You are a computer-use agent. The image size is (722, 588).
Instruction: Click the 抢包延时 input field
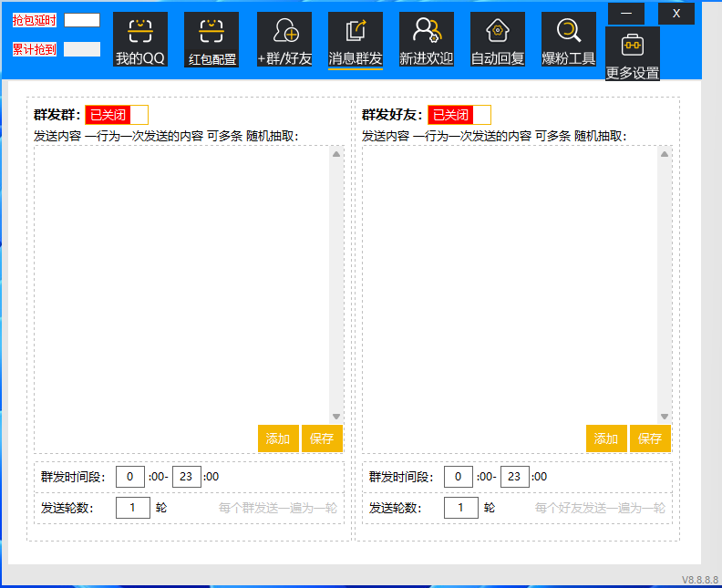[x=82, y=20]
